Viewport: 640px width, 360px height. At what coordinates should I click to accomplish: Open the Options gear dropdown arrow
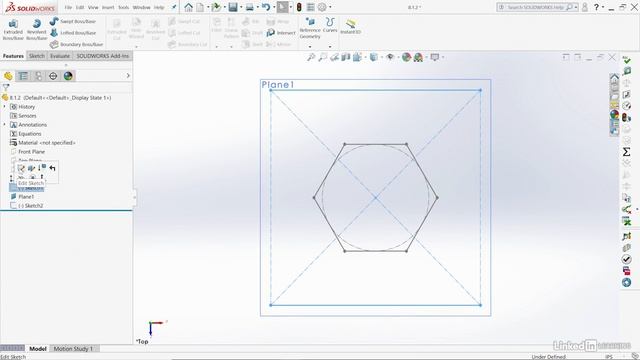330,7
